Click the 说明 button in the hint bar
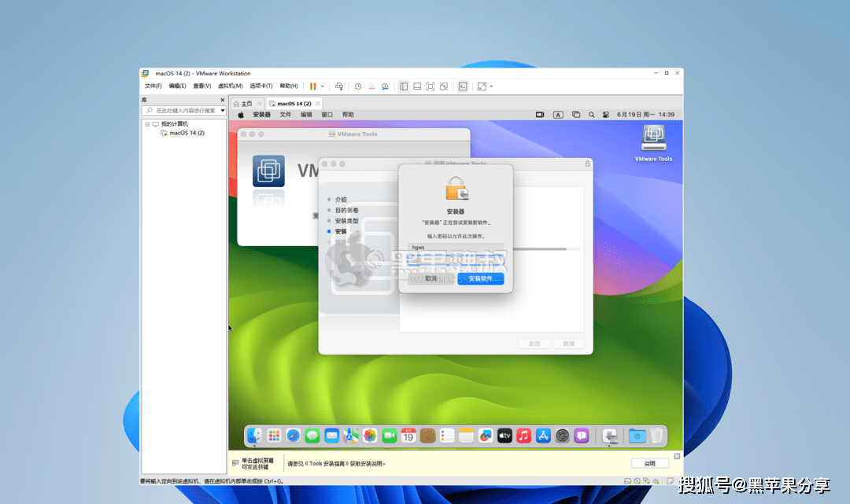 point(649,463)
